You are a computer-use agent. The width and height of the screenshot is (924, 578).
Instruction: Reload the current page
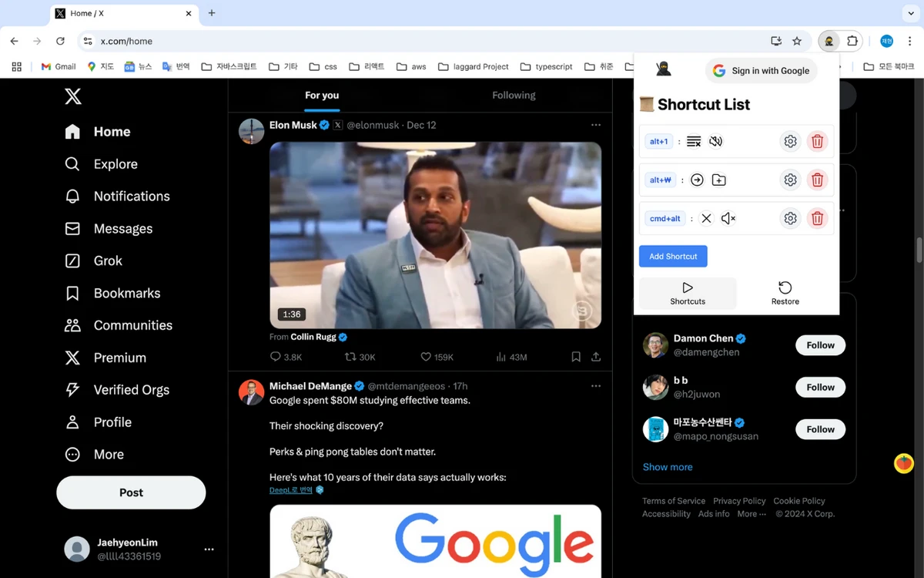pos(60,41)
